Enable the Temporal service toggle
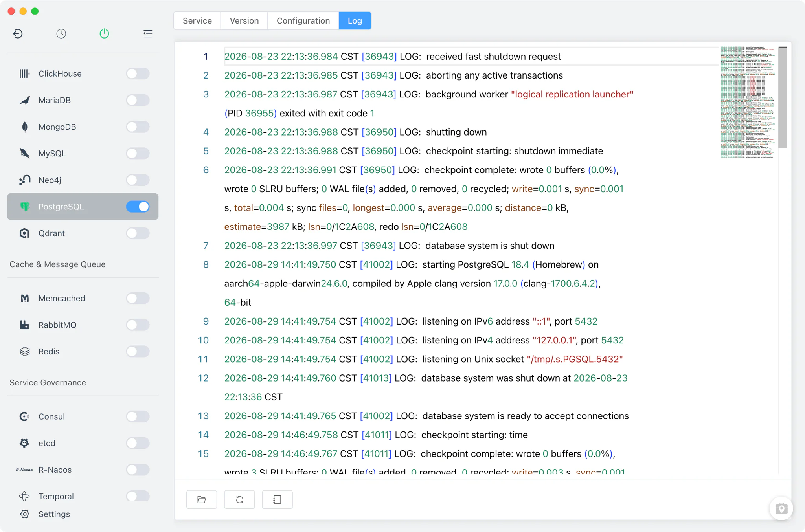This screenshot has height=532, width=805. point(138,496)
